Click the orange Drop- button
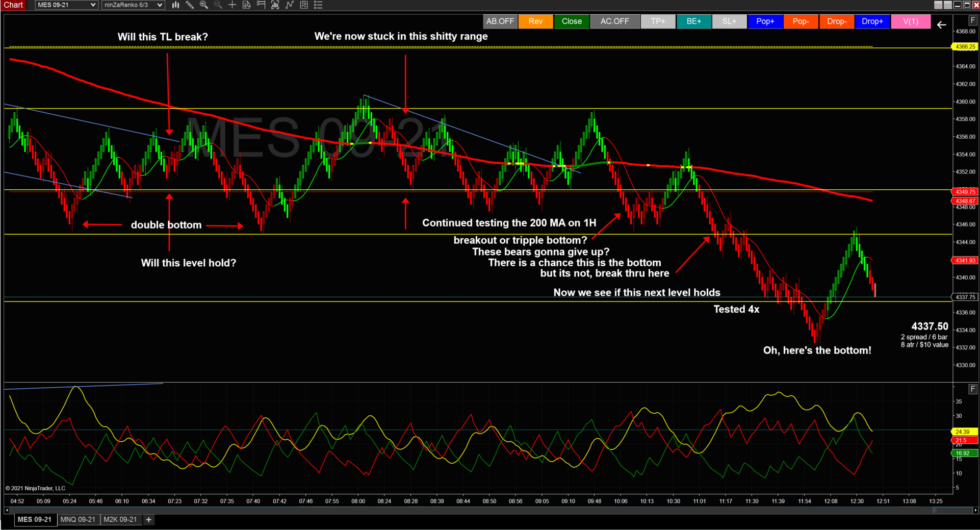This screenshot has height=530, width=980. 837,21
